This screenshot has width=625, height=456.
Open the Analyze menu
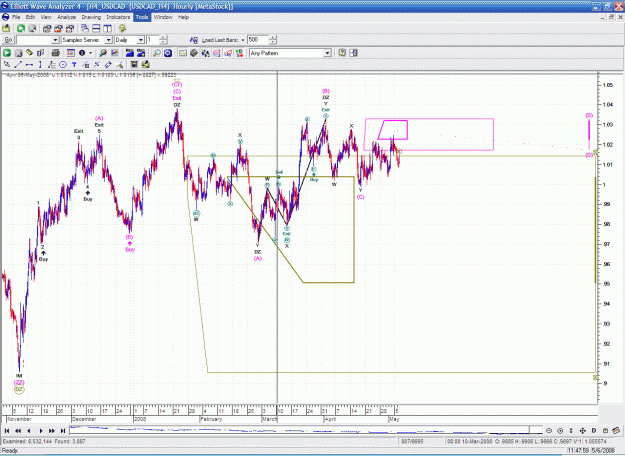(66, 17)
